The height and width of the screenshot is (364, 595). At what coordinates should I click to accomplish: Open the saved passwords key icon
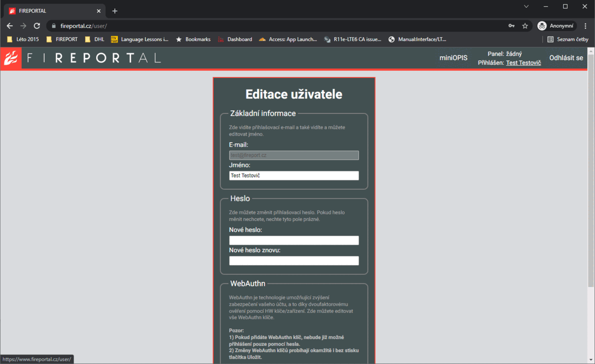pyautogui.click(x=511, y=26)
